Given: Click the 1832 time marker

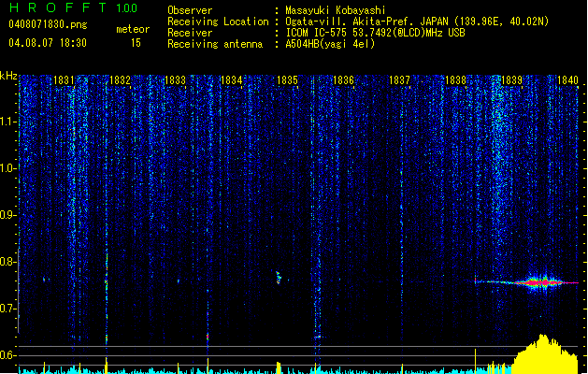Looking at the screenshot, I should (x=120, y=80).
